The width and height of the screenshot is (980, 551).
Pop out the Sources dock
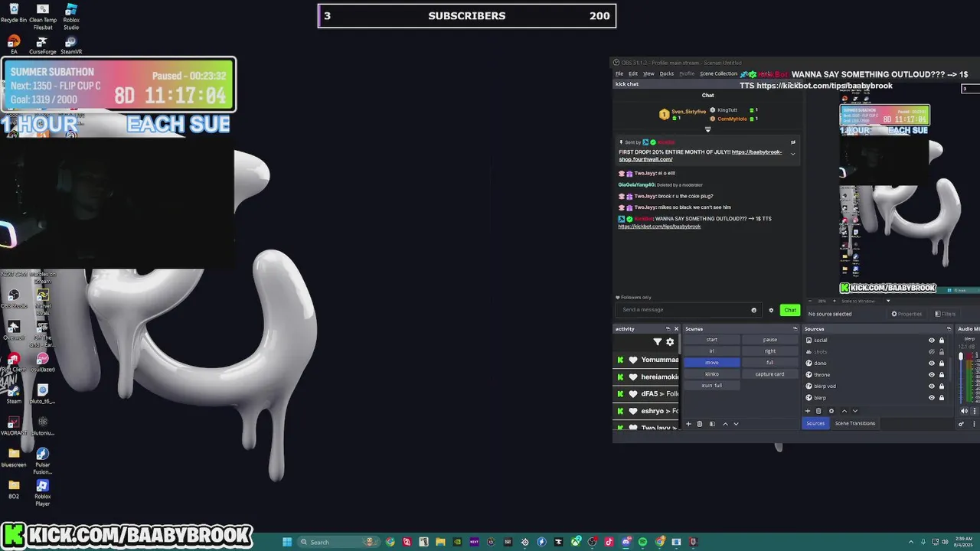[949, 328]
